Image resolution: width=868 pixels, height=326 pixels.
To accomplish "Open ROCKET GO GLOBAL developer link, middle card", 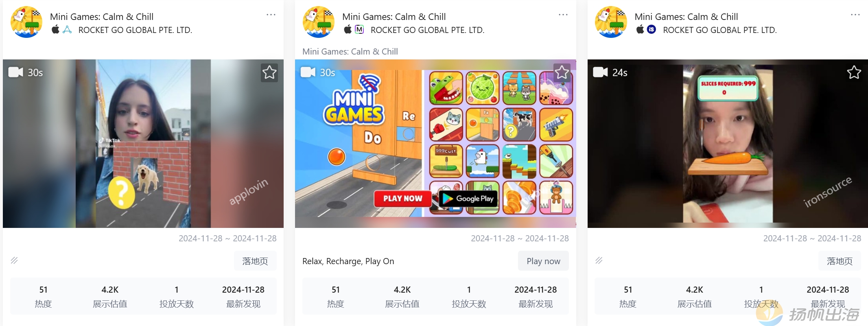I will 427,30.
